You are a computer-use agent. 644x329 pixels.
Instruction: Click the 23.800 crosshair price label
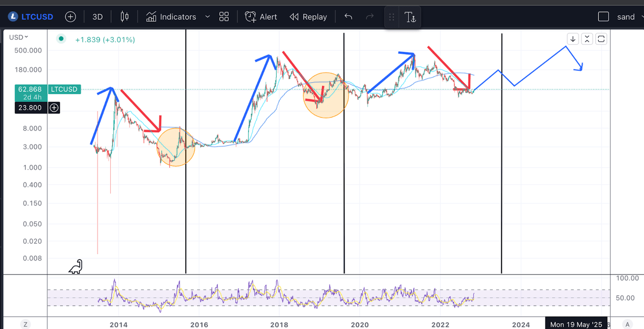pyautogui.click(x=30, y=107)
